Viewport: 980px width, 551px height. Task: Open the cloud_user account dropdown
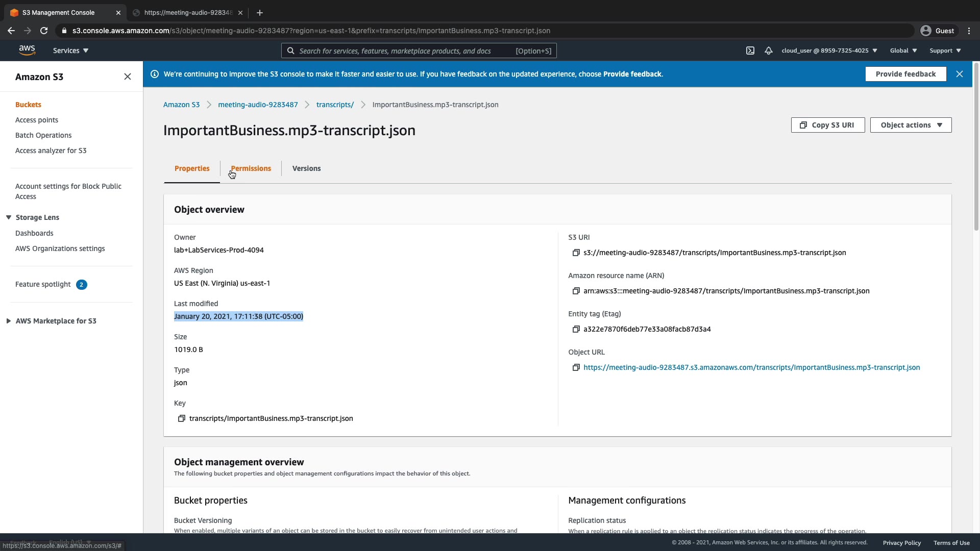coord(829,51)
